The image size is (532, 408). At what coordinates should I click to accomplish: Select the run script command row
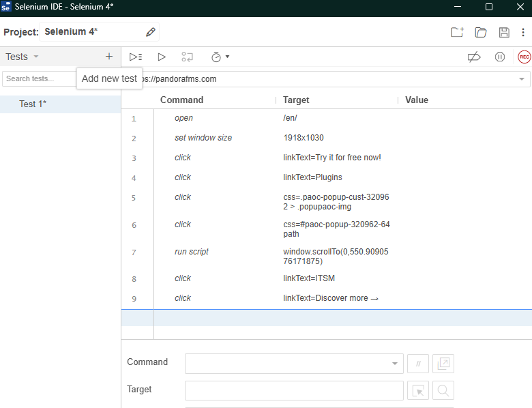pos(327,256)
